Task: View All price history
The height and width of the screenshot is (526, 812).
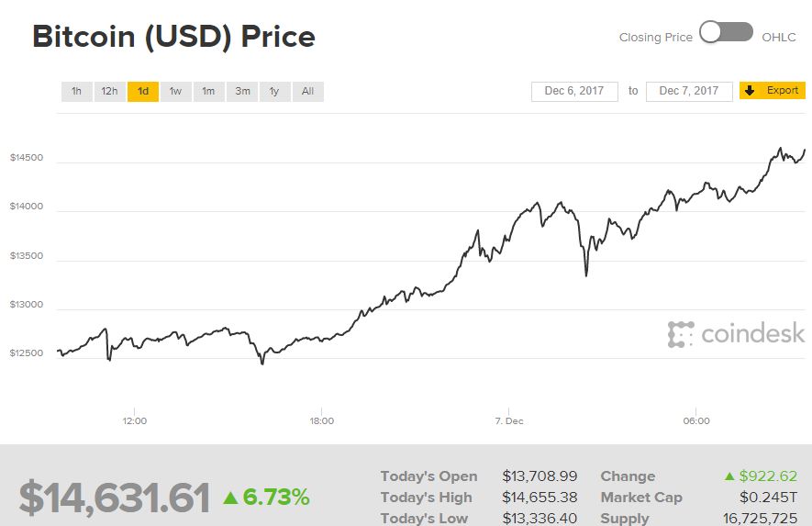Action: 307,91
